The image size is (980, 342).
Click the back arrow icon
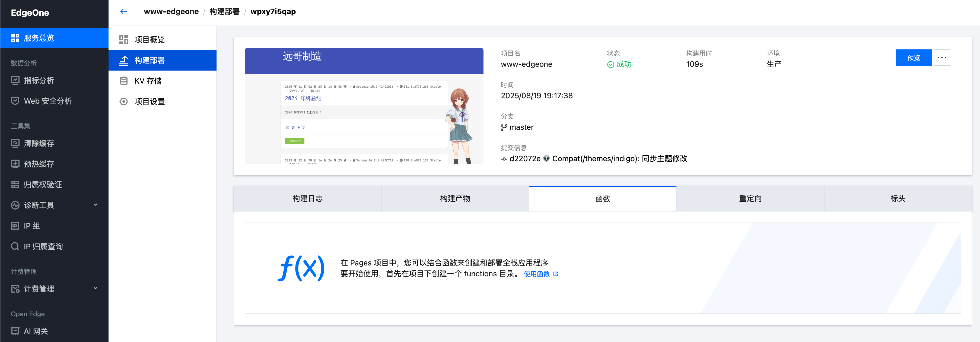[124, 11]
